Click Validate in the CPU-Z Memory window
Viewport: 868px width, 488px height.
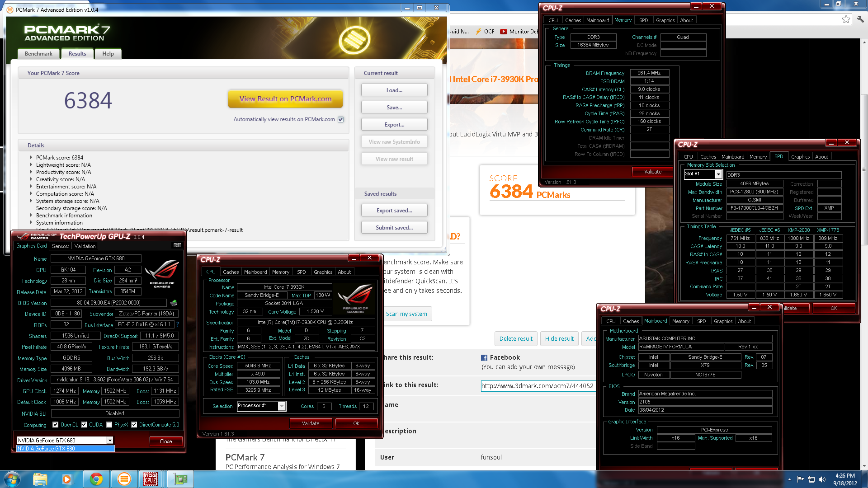pos(652,172)
